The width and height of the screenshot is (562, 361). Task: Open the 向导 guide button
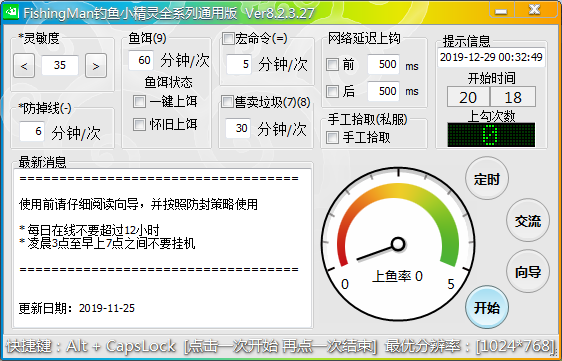pos(528,271)
